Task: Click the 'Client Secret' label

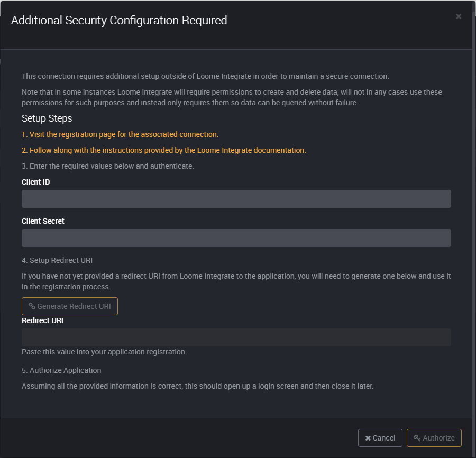Action: (43, 221)
